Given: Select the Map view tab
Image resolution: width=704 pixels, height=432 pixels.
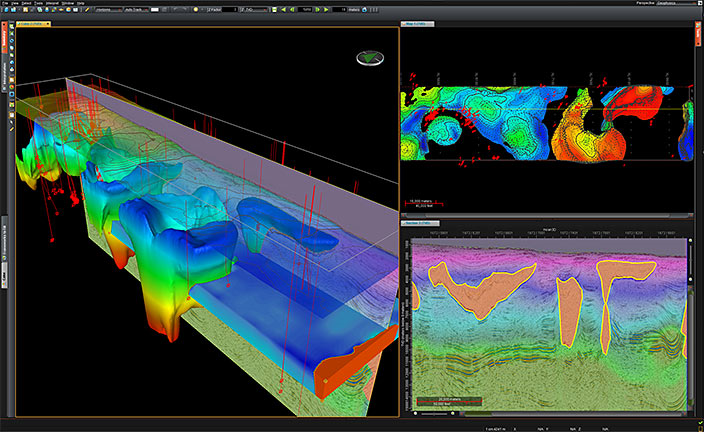Looking at the screenshot, I should (414, 21).
